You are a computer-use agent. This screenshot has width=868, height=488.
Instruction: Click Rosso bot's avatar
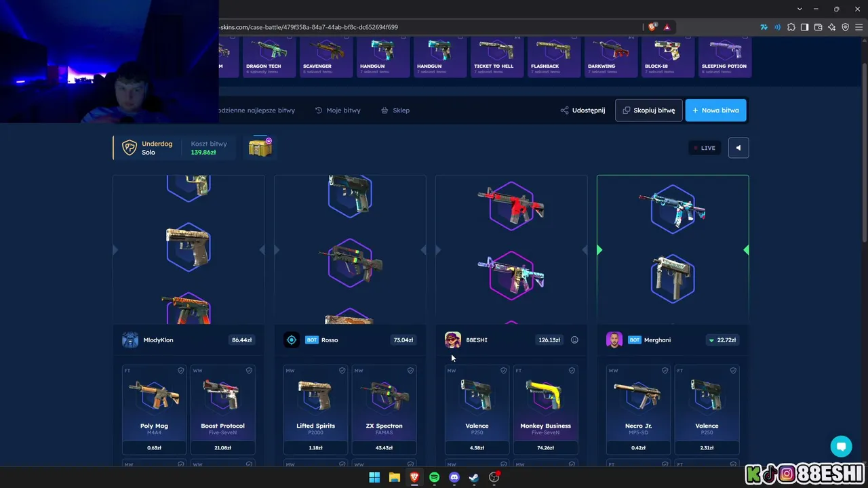pyautogui.click(x=292, y=340)
